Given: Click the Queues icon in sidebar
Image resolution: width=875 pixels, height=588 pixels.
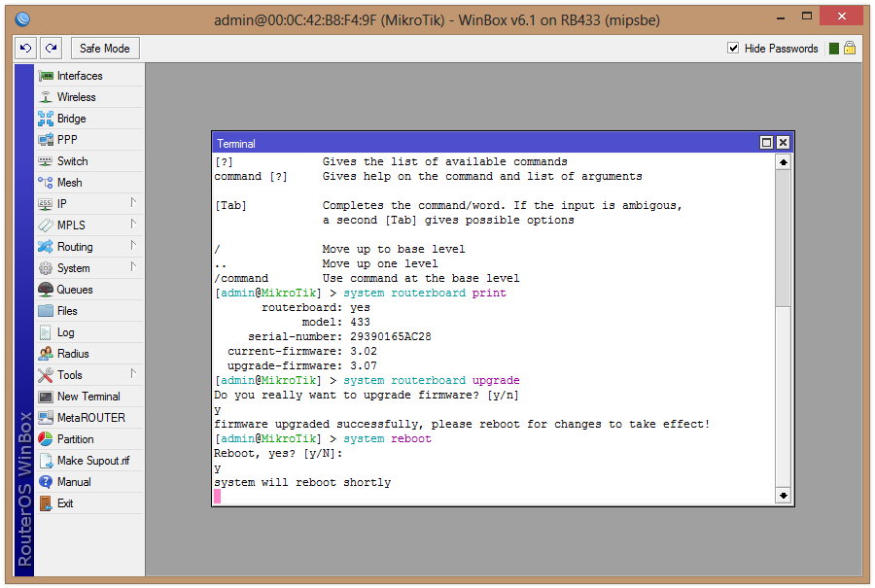Looking at the screenshot, I should click(46, 290).
